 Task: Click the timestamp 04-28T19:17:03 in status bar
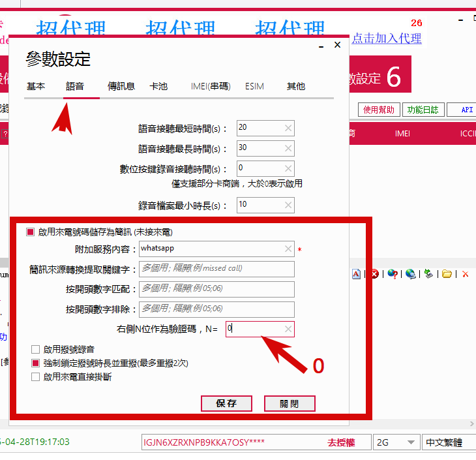coord(35,442)
